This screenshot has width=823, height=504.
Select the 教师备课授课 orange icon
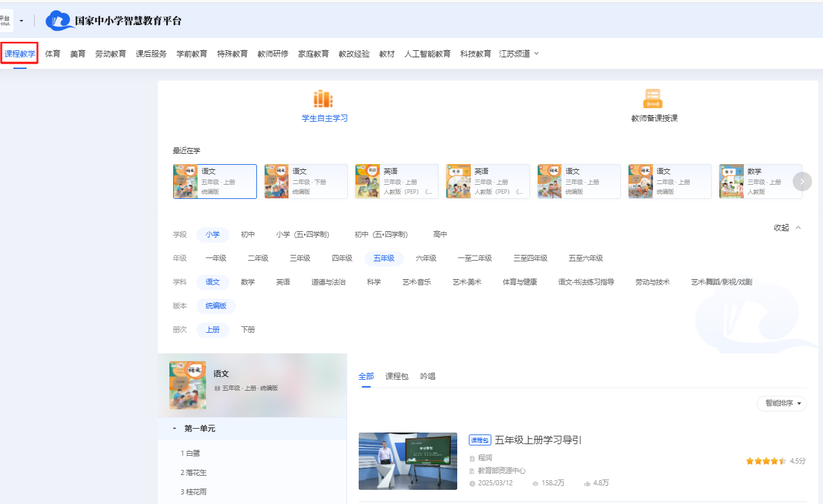[653, 98]
